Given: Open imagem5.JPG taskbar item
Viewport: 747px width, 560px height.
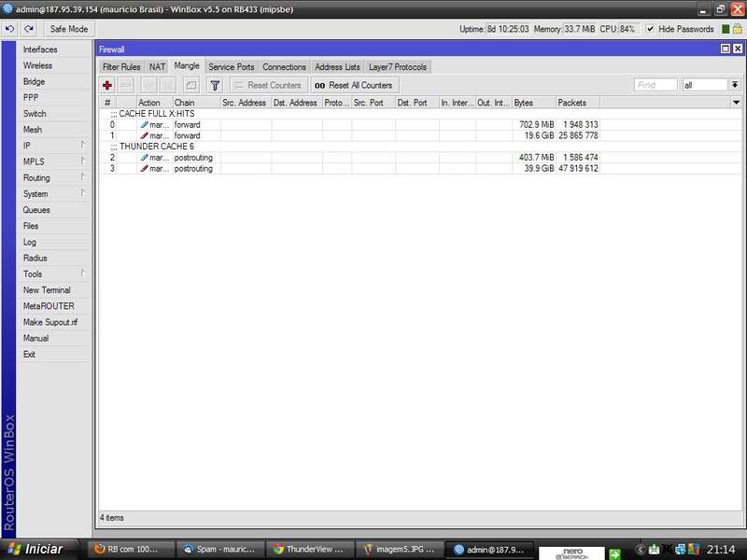Looking at the screenshot, I should click(398, 549).
